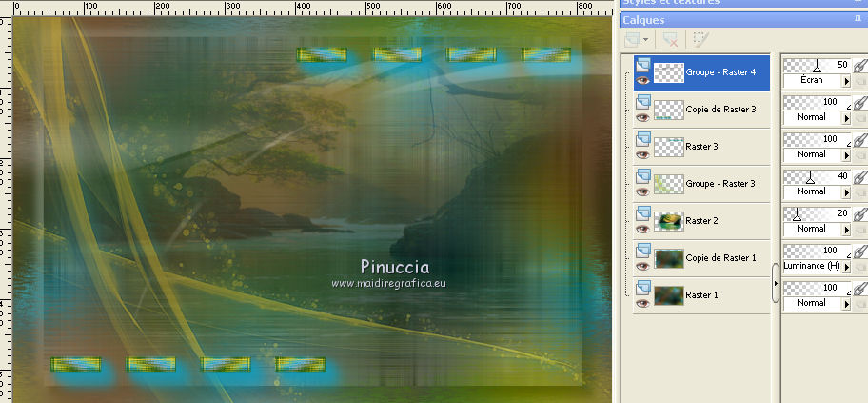The height and width of the screenshot is (403, 868).
Task: Select the 'Groupe - Raster 4' layer name
Action: [x=720, y=72]
